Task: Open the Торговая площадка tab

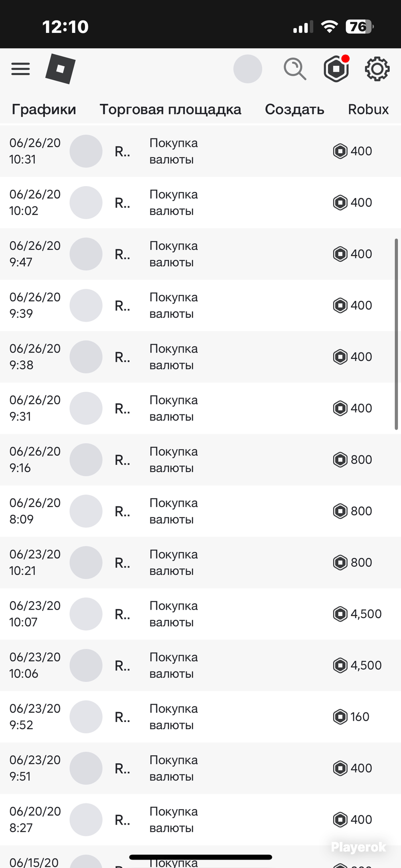Action: coord(170,110)
